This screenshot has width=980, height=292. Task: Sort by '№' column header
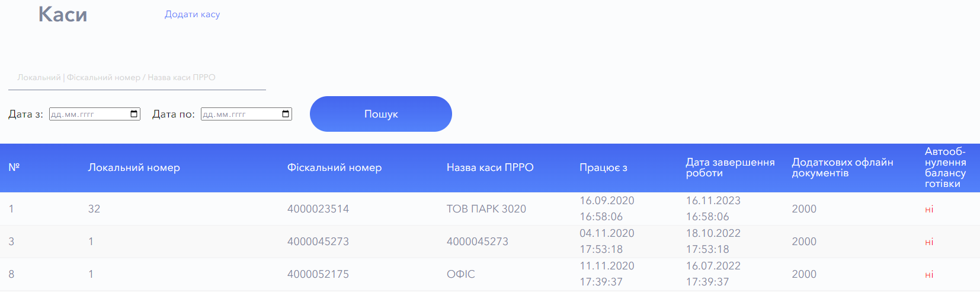[x=14, y=167]
